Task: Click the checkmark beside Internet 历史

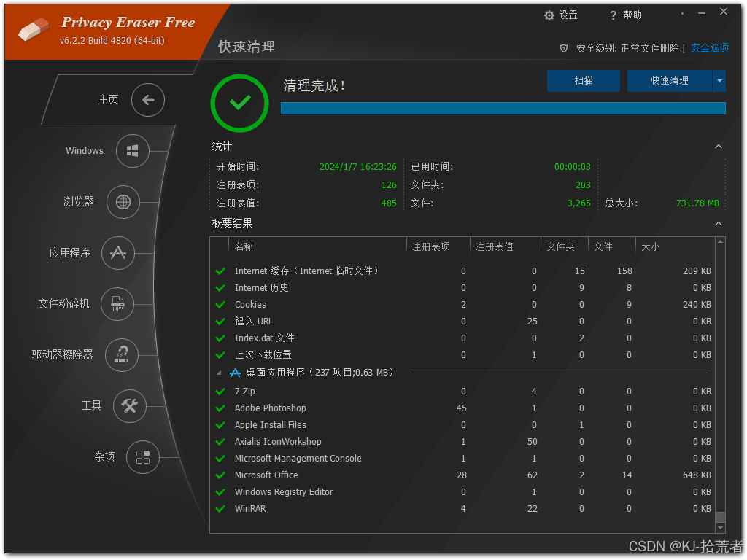Action: pos(220,288)
